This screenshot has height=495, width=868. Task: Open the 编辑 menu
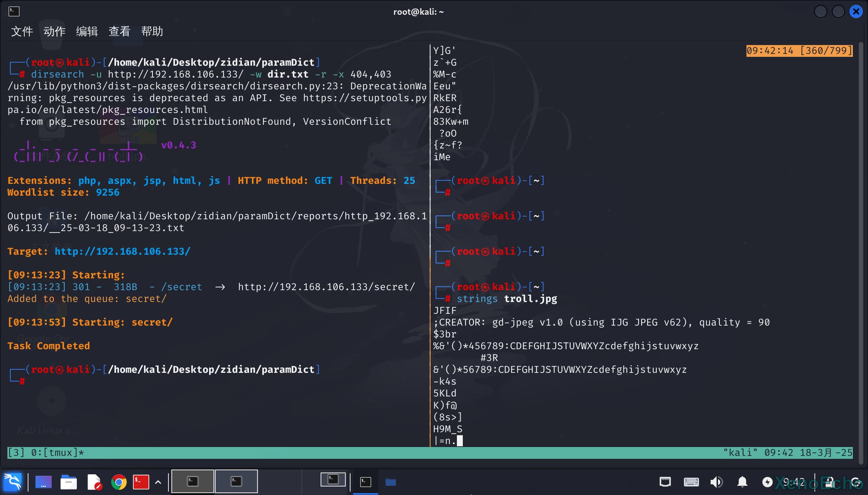87,31
